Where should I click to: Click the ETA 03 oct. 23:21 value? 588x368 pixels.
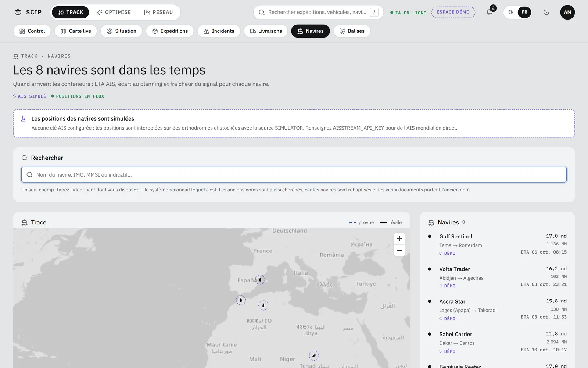[x=544, y=284]
